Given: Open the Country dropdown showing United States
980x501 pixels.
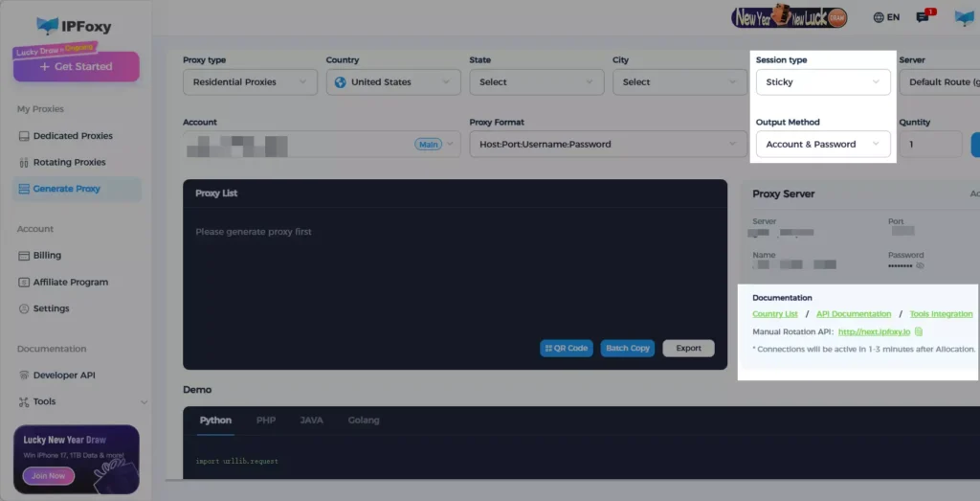Looking at the screenshot, I should (x=392, y=82).
